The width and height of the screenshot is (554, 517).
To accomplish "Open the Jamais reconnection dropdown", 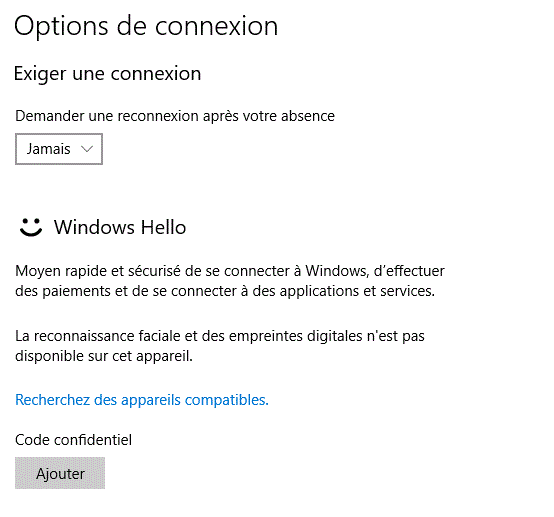I will click(59, 149).
